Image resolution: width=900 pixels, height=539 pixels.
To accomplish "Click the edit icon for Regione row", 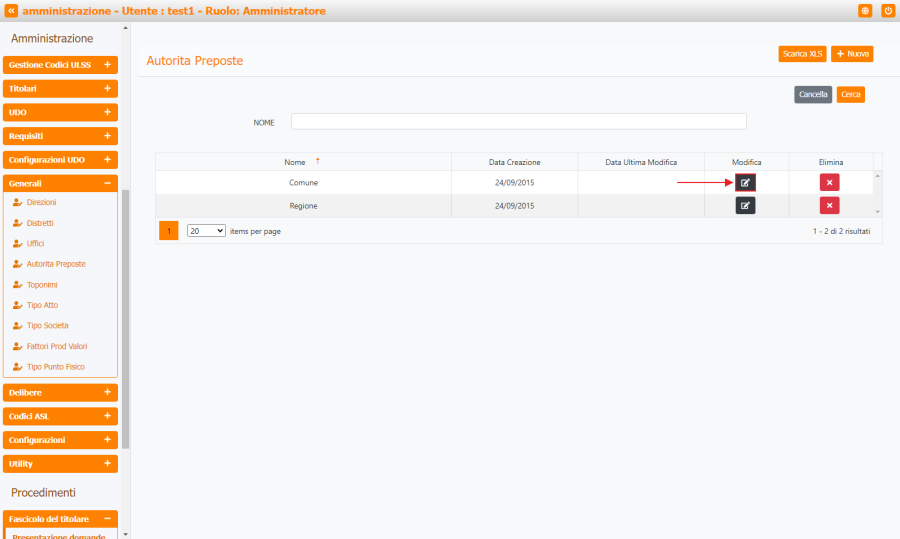I will [745, 205].
